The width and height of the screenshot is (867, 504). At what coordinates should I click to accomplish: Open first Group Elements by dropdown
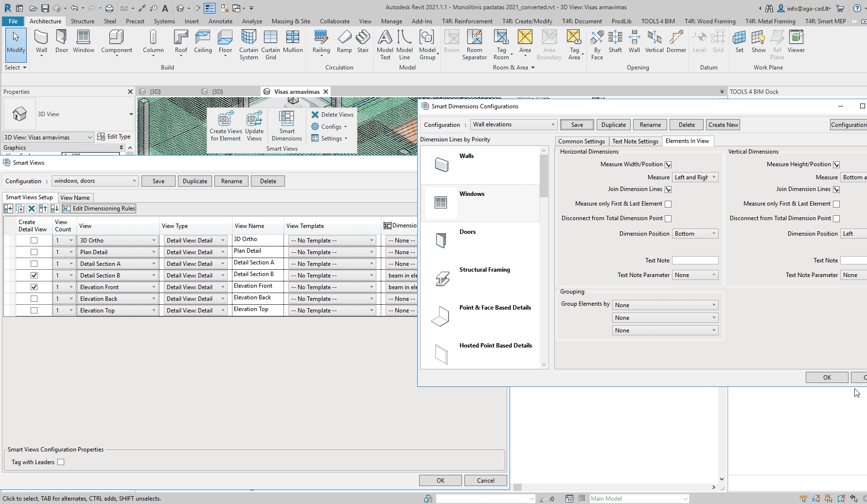665,305
